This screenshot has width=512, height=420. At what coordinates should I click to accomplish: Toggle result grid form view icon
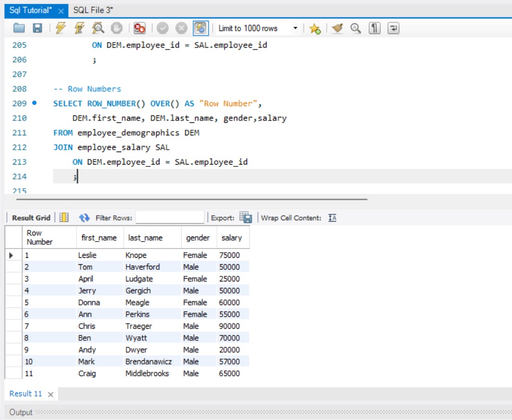[64, 217]
